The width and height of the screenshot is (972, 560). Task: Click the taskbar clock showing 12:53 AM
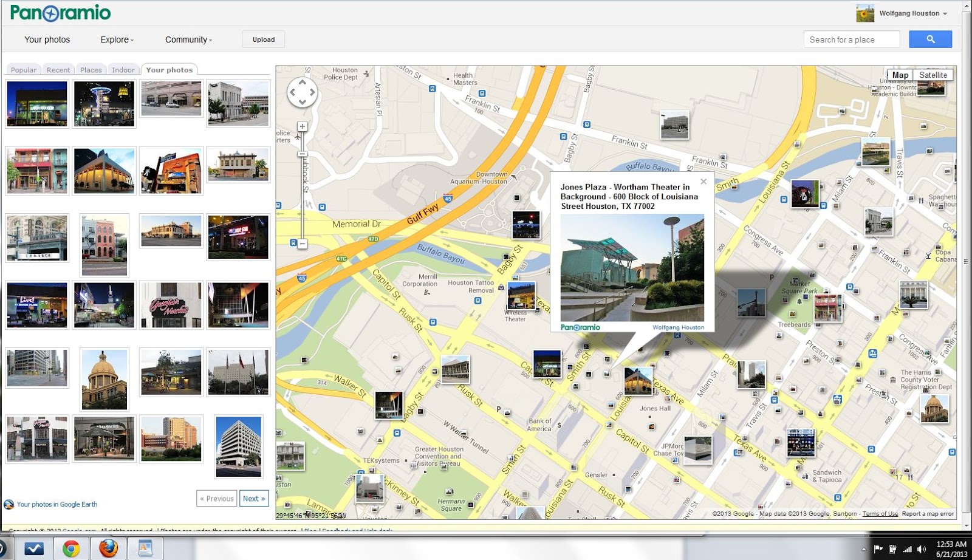951,549
